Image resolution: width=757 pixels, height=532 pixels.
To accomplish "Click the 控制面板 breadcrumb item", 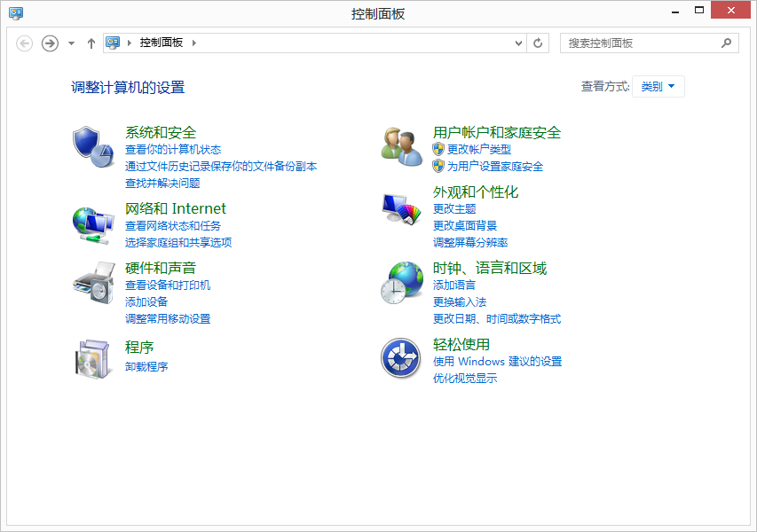I will (162, 43).
